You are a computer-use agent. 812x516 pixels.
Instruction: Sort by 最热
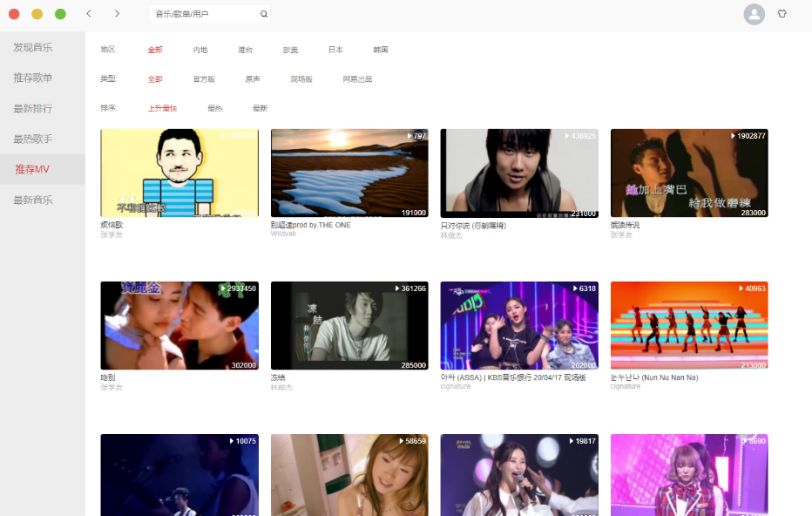tap(214, 108)
